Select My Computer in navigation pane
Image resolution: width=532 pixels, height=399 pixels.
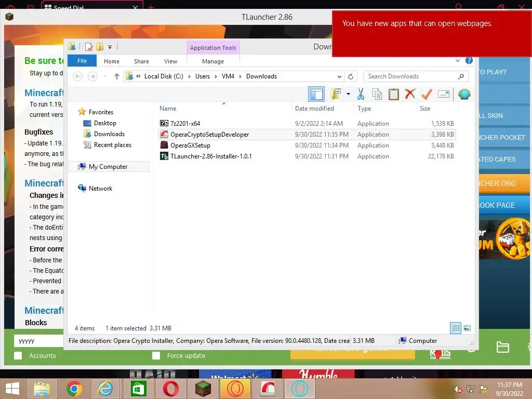[x=108, y=167]
